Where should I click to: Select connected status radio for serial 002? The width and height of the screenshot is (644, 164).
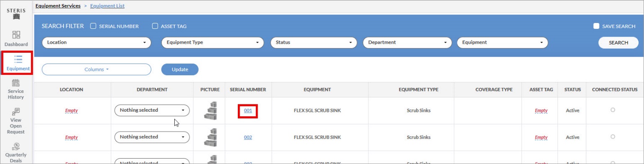613,137
